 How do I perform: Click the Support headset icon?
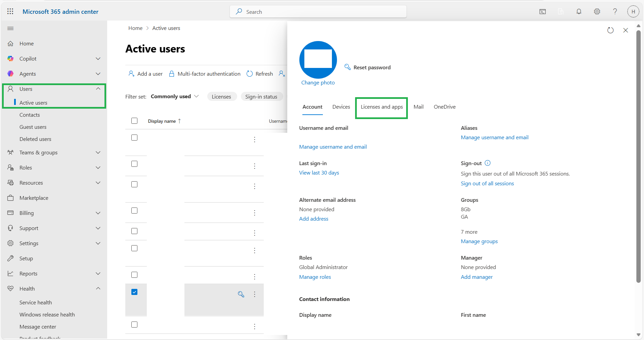click(10, 228)
